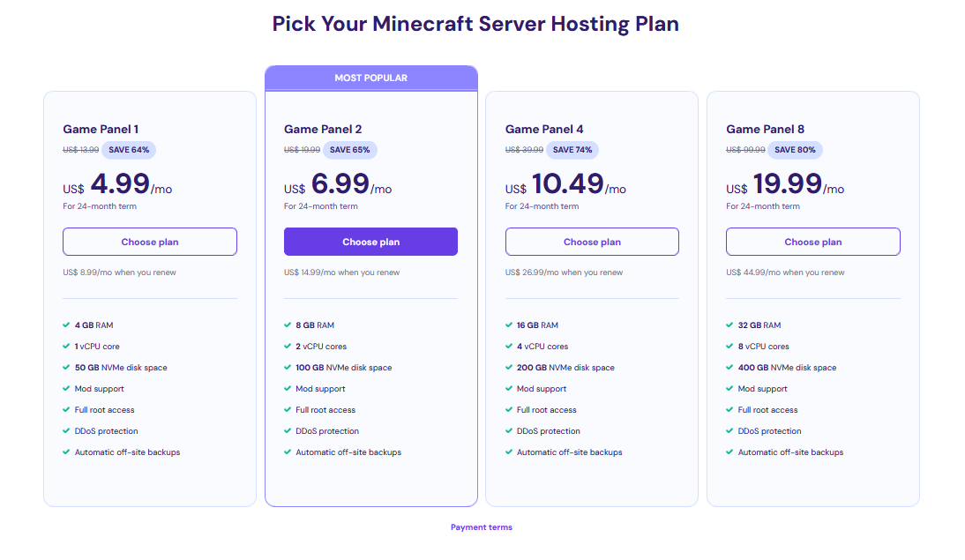Click the SAVE 74% badge on Game Panel 4
The height and width of the screenshot is (560, 965).
[573, 150]
